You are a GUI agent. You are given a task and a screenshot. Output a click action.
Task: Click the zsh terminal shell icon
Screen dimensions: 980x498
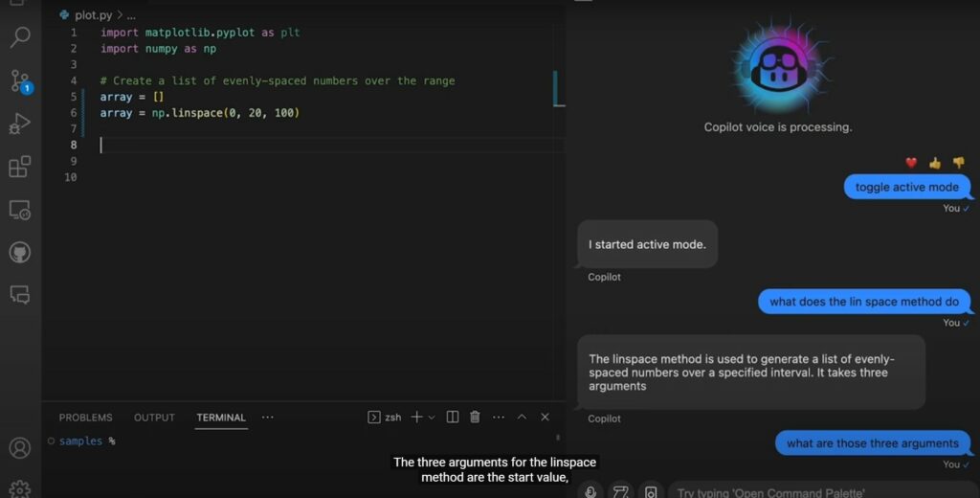374,418
